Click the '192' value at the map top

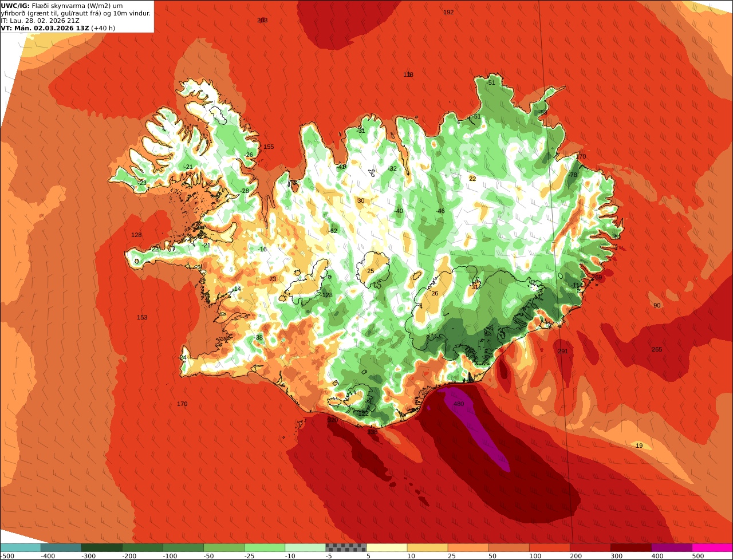coord(448,12)
